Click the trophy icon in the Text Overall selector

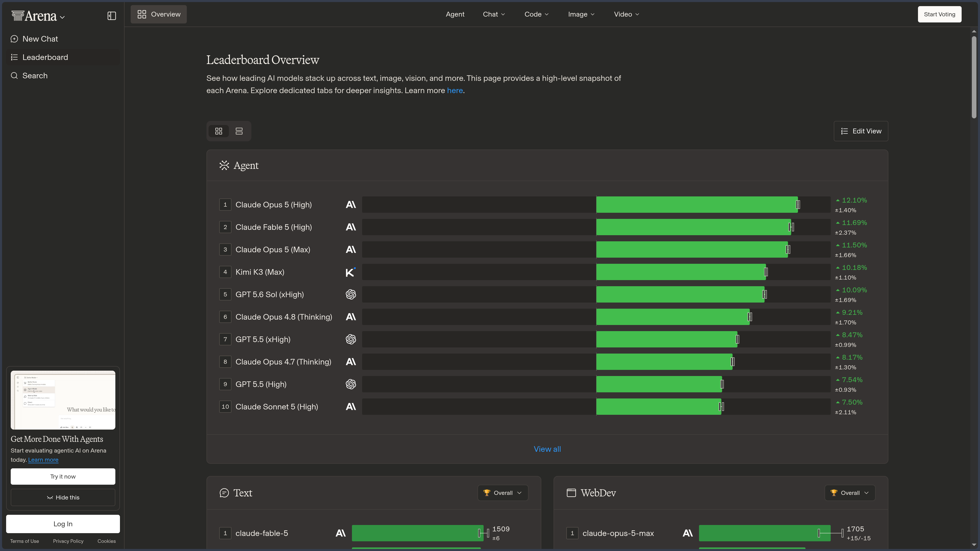(487, 493)
